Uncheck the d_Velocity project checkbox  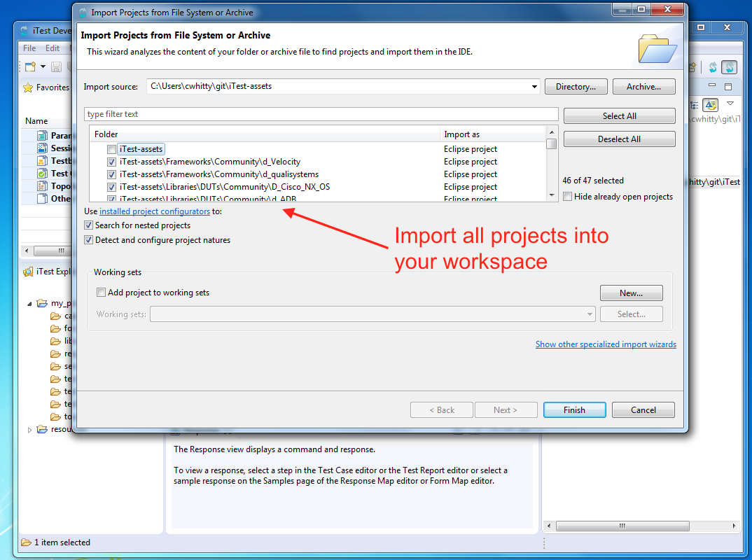tap(112, 162)
